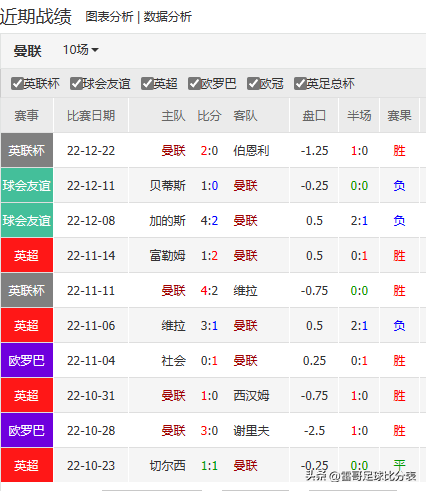Toggle the 球会友谊 filter checkbox

point(76,83)
